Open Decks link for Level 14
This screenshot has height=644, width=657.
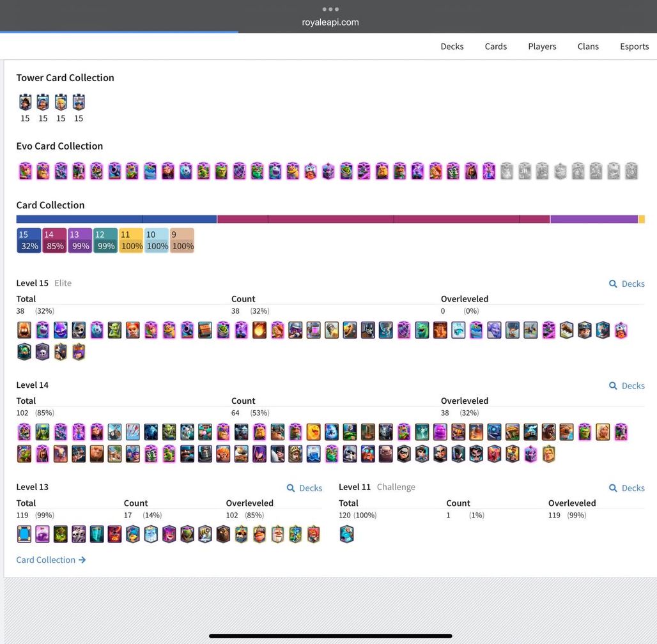pyautogui.click(x=627, y=385)
